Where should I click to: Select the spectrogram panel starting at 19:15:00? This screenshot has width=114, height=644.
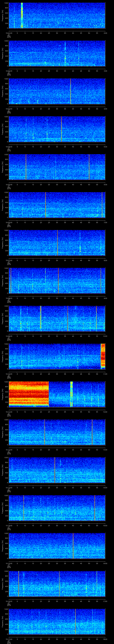pos(57,546)
